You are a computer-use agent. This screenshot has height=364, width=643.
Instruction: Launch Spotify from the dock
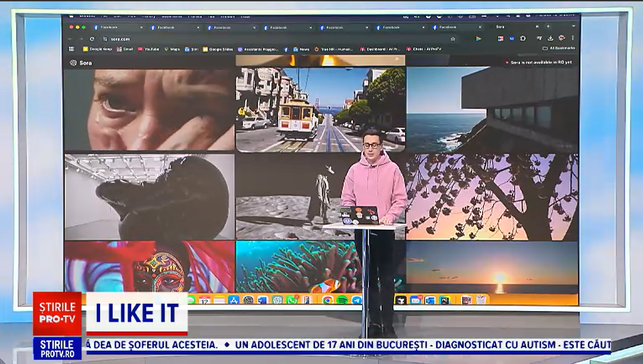[342, 300]
